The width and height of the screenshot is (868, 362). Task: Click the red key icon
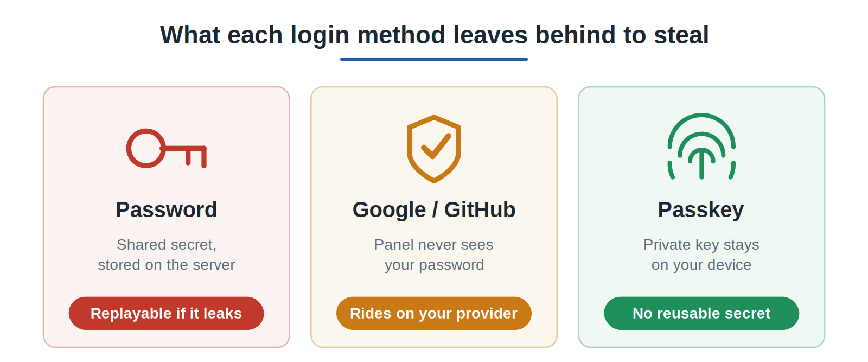coord(167,148)
